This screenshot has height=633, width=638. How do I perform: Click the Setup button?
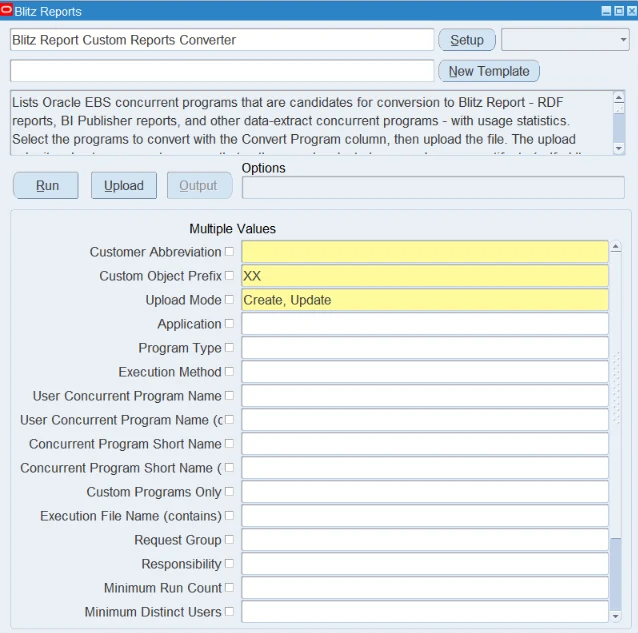(467, 40)
